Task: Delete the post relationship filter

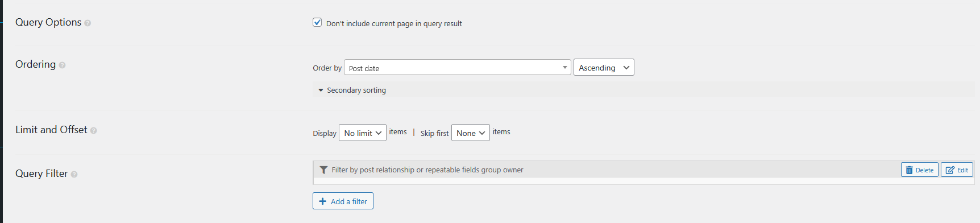Action: (x=919, y=170)
